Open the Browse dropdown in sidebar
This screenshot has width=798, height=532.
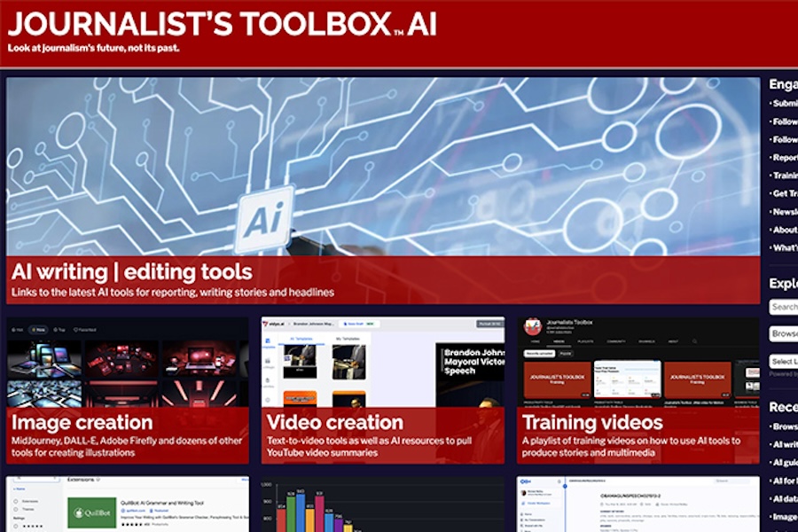pyautogui.click(x=784, y=334)
